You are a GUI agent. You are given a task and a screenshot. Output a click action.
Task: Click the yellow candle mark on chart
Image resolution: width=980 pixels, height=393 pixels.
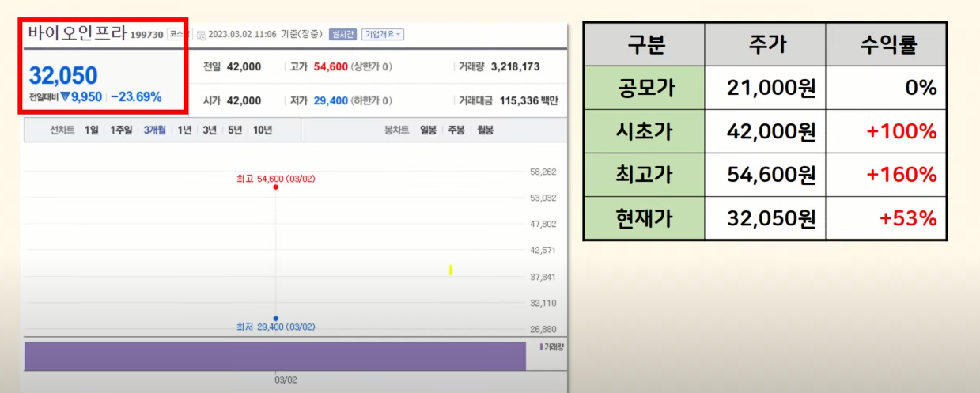click(451, 270)
